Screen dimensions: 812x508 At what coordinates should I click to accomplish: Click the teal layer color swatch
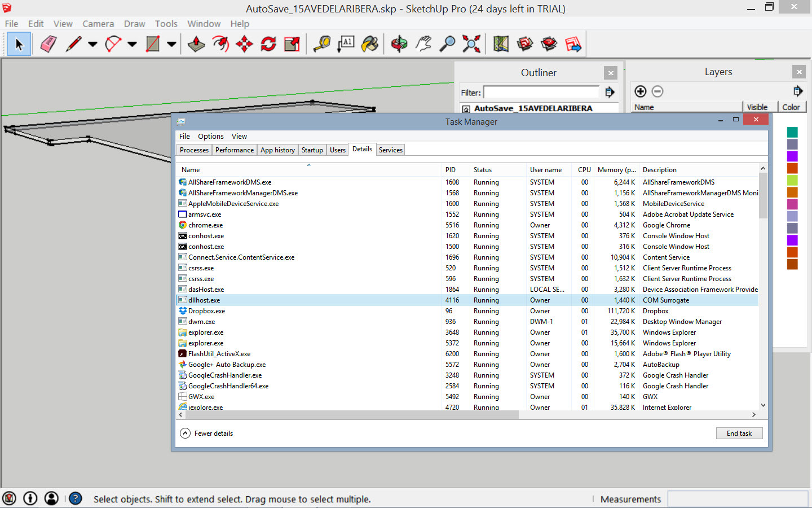coord(792,132)
